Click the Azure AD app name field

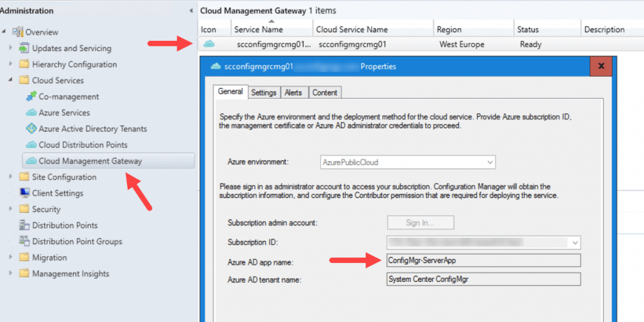tap(484, 260)
